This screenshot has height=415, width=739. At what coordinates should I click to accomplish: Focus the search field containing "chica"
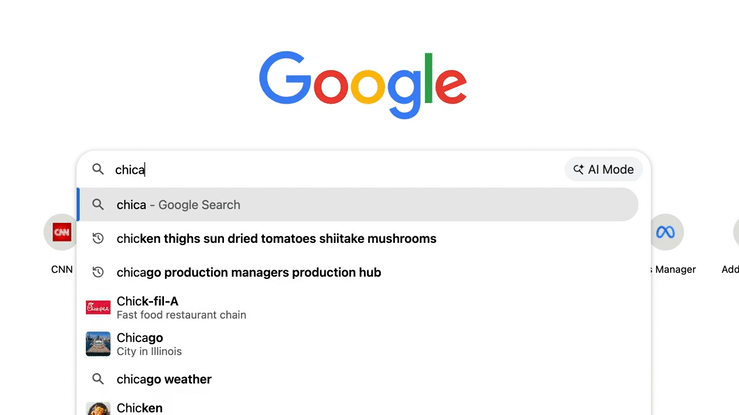point(330,170)
